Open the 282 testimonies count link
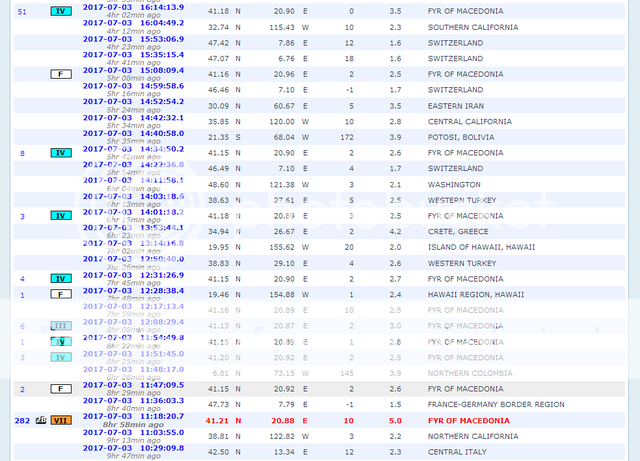This screenshot has width=640, height=461. 22,420
